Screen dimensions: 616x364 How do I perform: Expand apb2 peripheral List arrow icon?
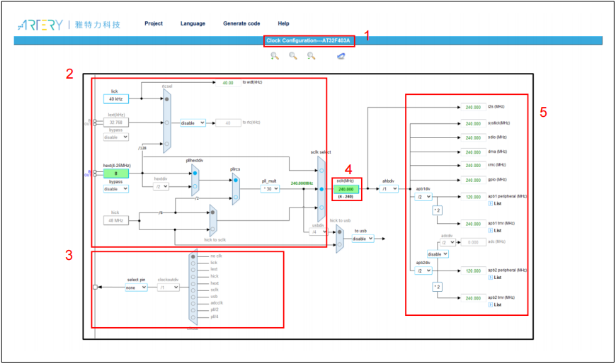pos(490,278)
